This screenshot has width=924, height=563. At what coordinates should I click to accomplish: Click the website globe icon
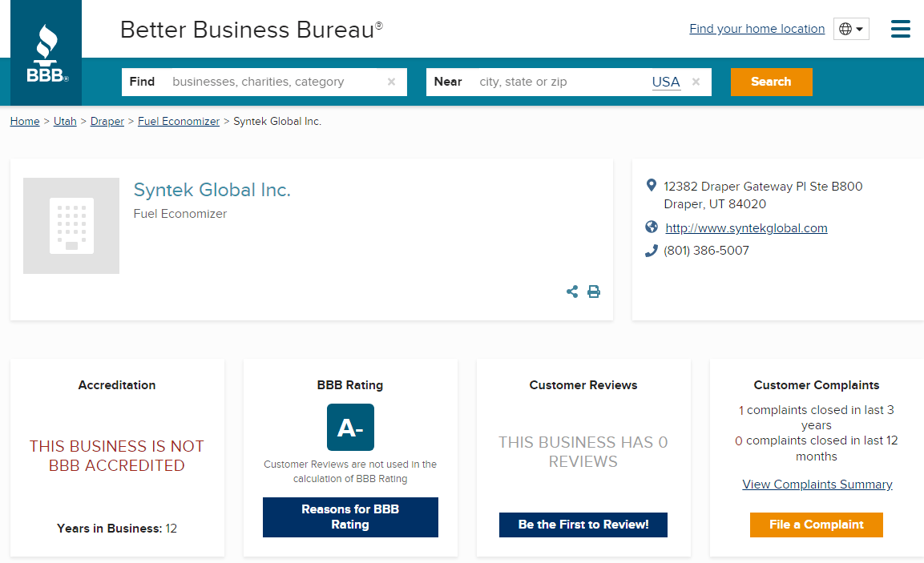652,227
